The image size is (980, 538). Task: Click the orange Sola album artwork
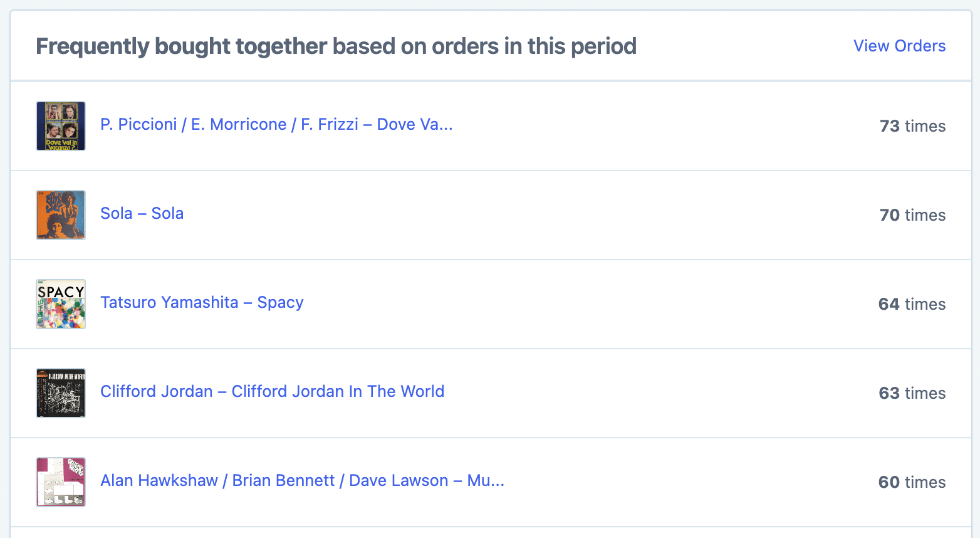coord(61,215)
